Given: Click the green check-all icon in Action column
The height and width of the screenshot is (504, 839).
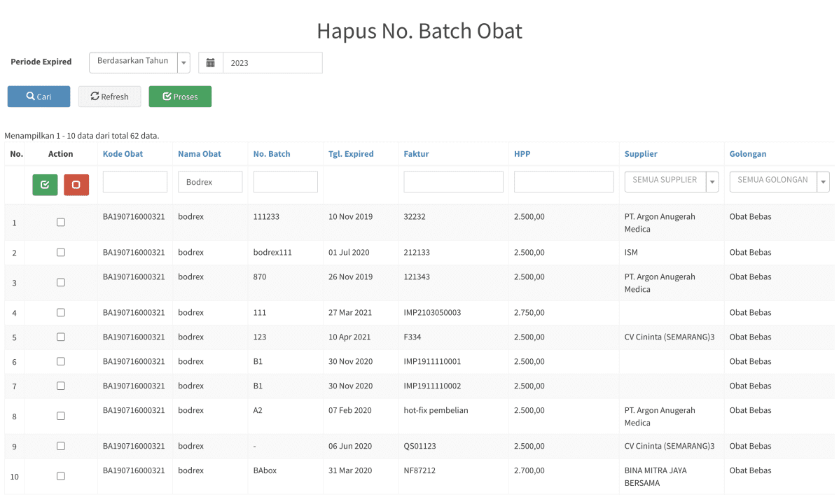Looking at the screenshot, I should point(45,185).
